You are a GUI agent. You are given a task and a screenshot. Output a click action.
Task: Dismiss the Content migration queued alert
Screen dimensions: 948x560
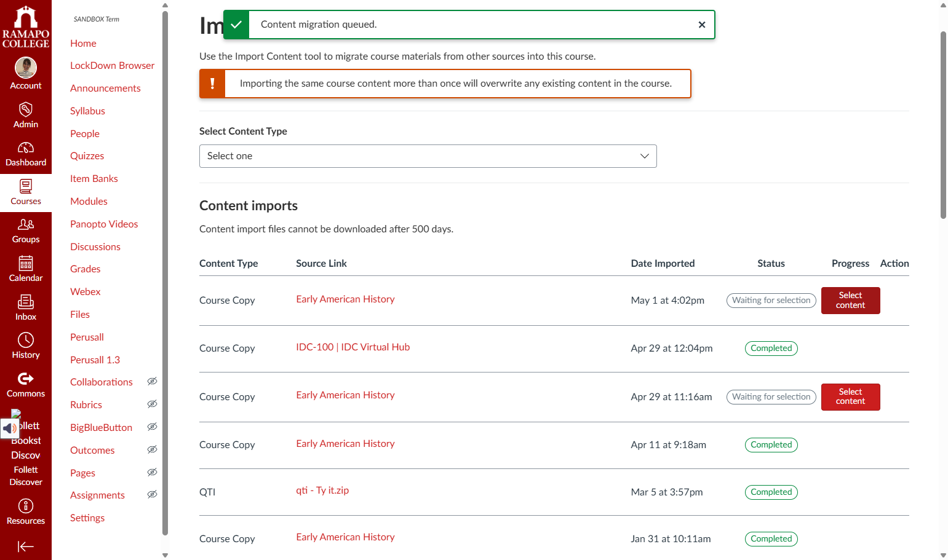pyautogui.click(x=702, y=25)
